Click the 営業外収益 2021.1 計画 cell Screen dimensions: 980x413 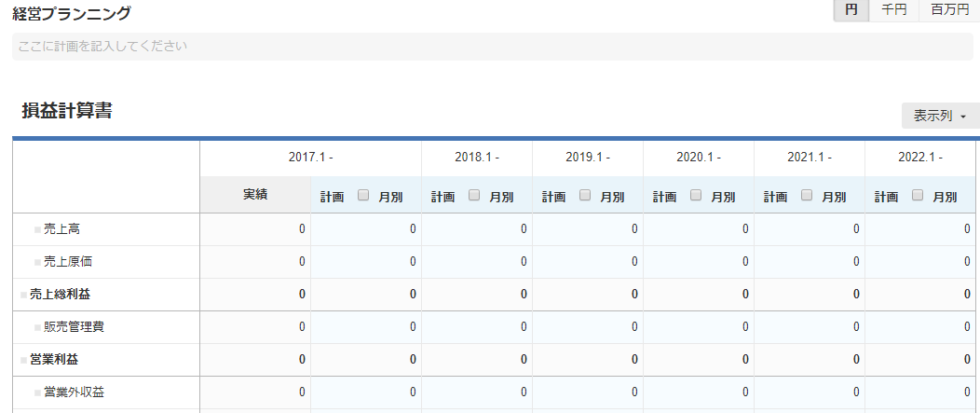[810, 392]
